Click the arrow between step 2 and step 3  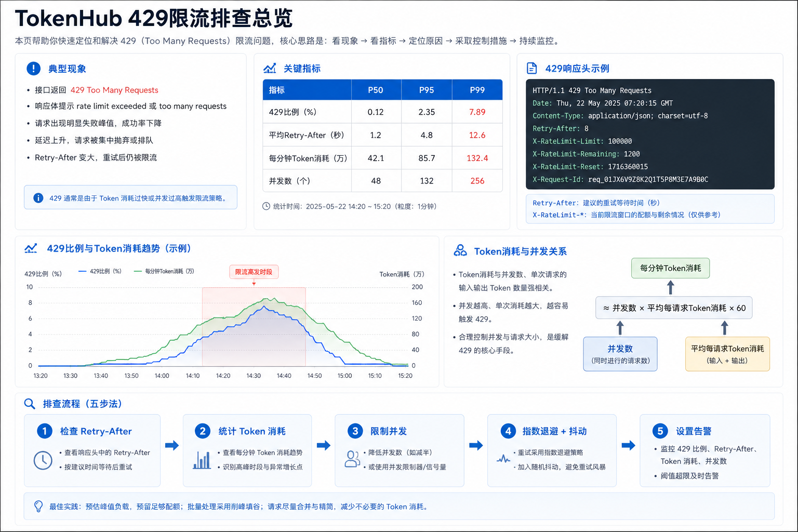(324, 445)
